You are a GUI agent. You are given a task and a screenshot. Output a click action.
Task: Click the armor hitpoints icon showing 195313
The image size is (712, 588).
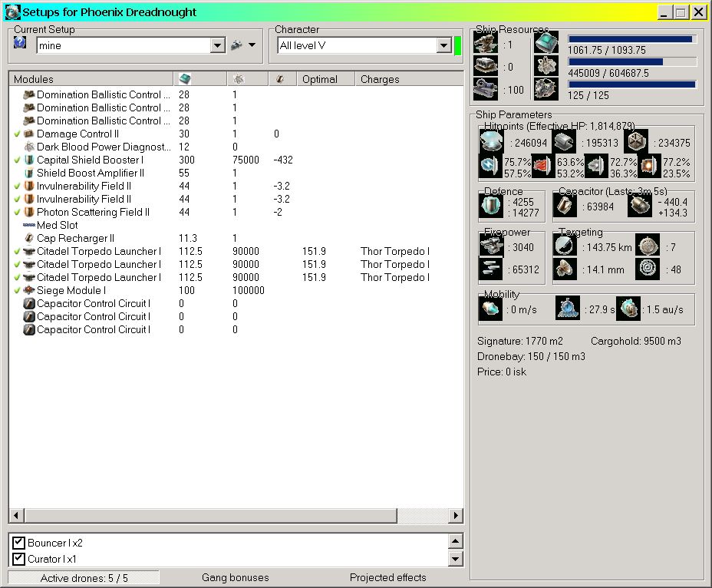tap(563, 142)
